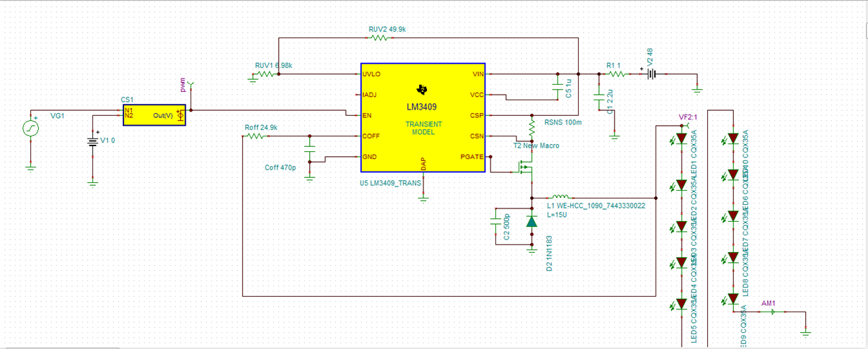This screenshot has width=868, height=349.
Task: Click the T2 New Macro label
Action: coord(536,146)
